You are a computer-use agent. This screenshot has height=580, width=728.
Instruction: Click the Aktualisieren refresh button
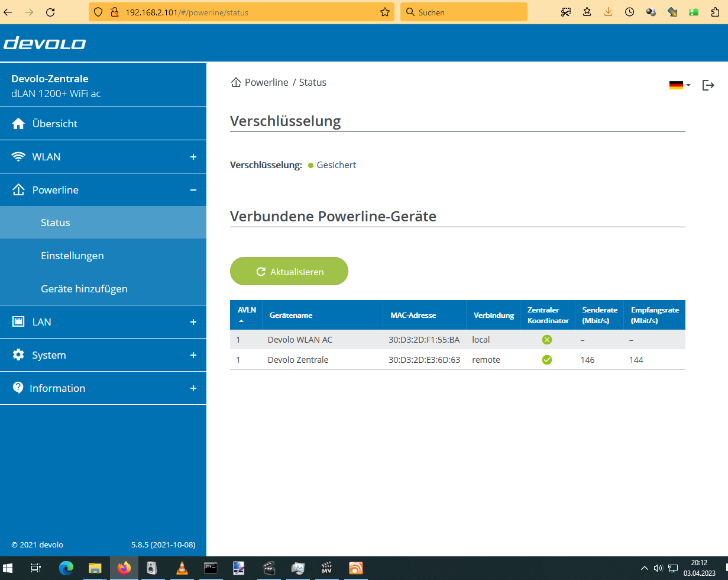click(289, 271)
